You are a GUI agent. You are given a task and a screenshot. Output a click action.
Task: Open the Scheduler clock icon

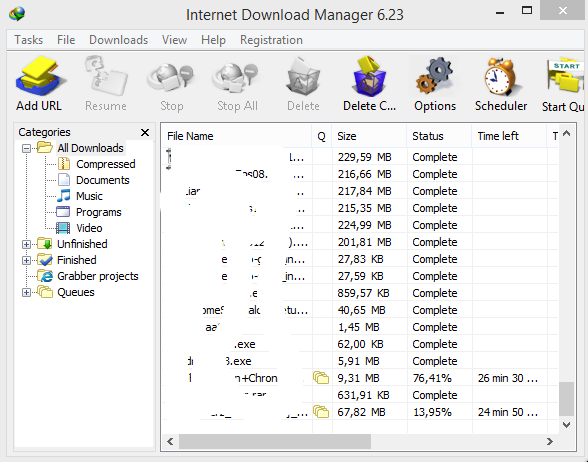pyautogui.click(x=501, y=77)
